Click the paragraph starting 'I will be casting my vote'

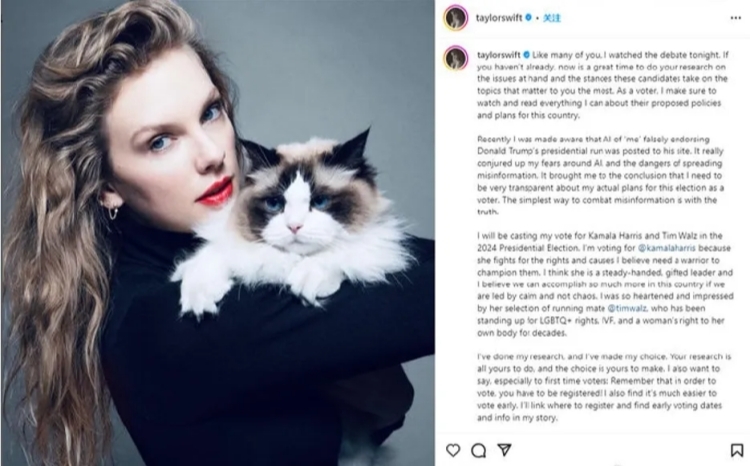(605, 284)
